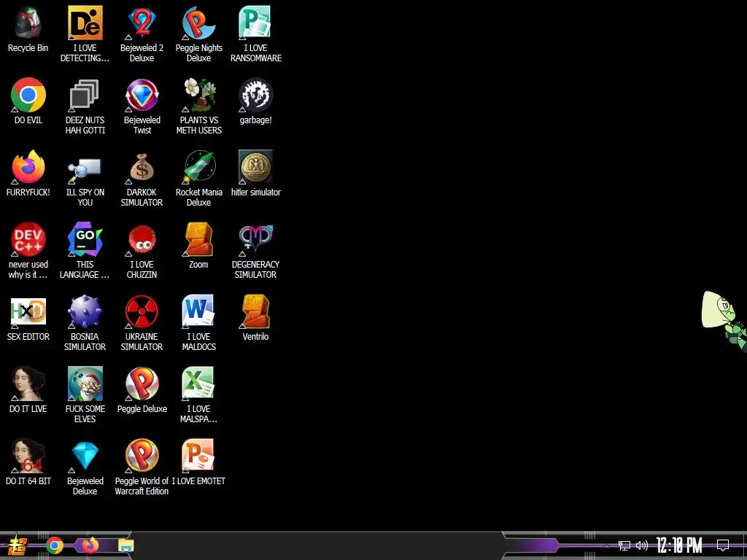Launch Firefox from the taskbar
Viewport: 747px width, 560px height.
pos(90,545)
